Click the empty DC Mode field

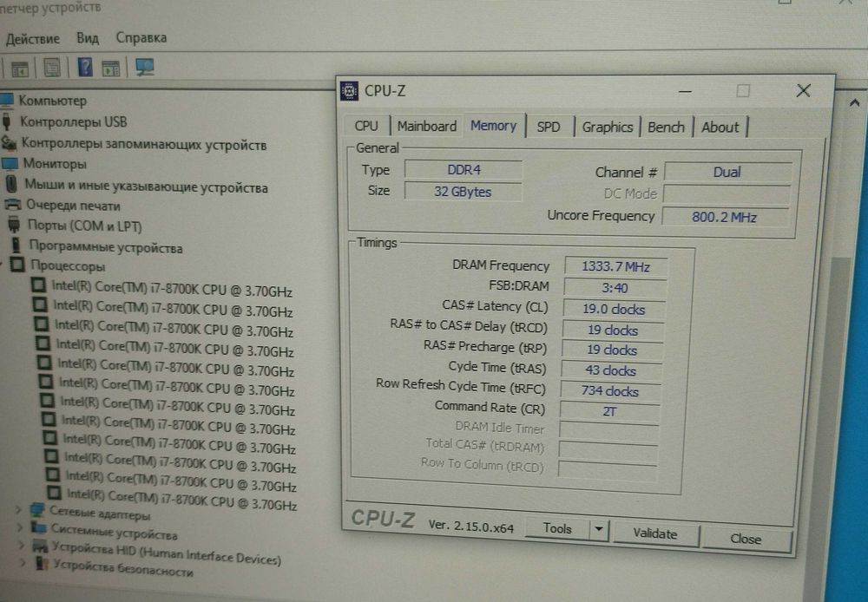(x=727, y=194)
